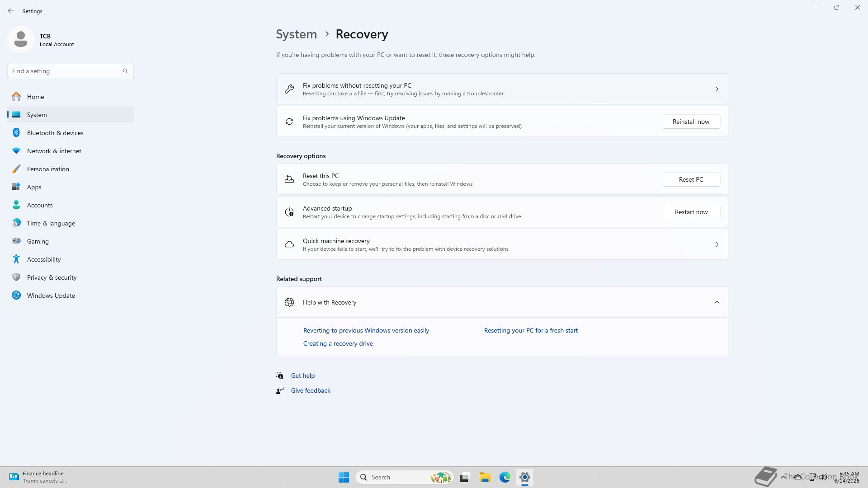Click the Find a setting search box
The image size is (868, 488).
click(66, 71)
